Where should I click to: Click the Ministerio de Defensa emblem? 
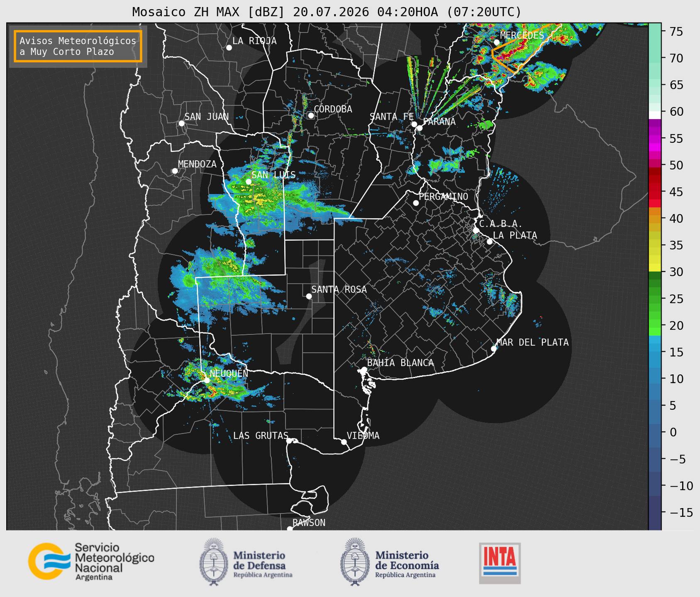tap(214, 562)
